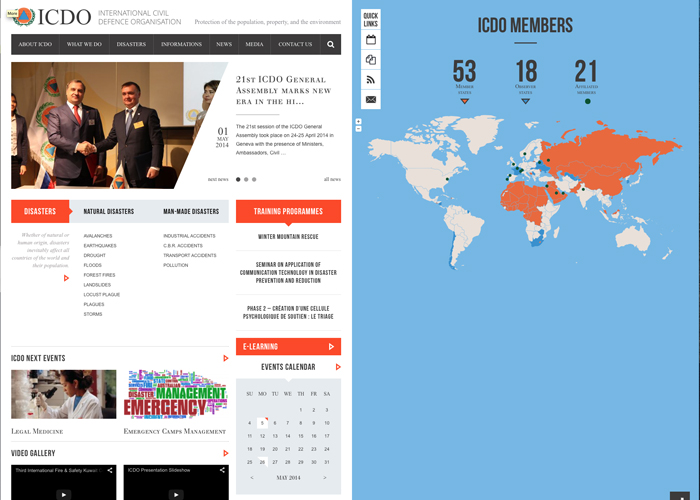Select the Natural Disasters tab heading
Image resolution: width=700 pixels, height=500 pixels.
[108, 212]
